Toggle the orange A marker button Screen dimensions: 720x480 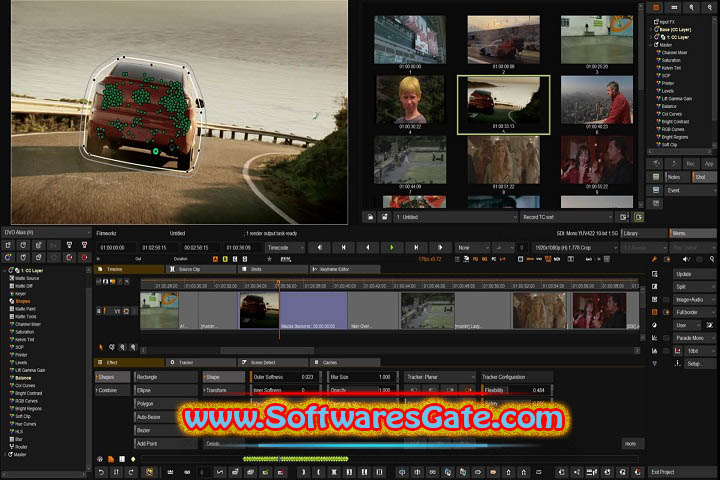(x=215, y=259)
